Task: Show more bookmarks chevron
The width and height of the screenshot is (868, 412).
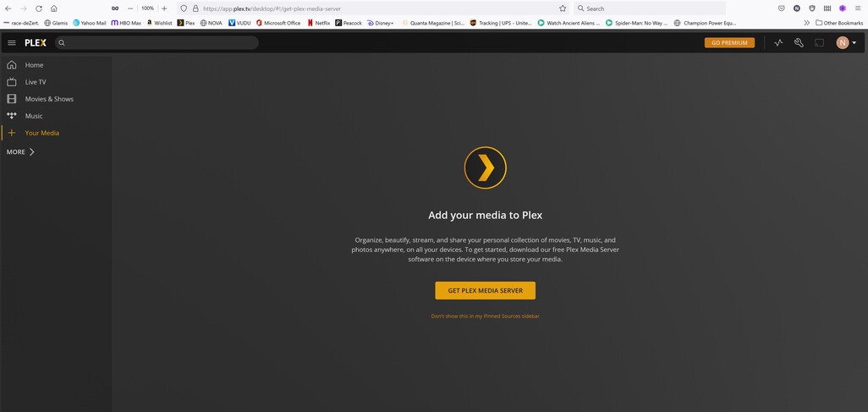Action: tap(806, 23)
